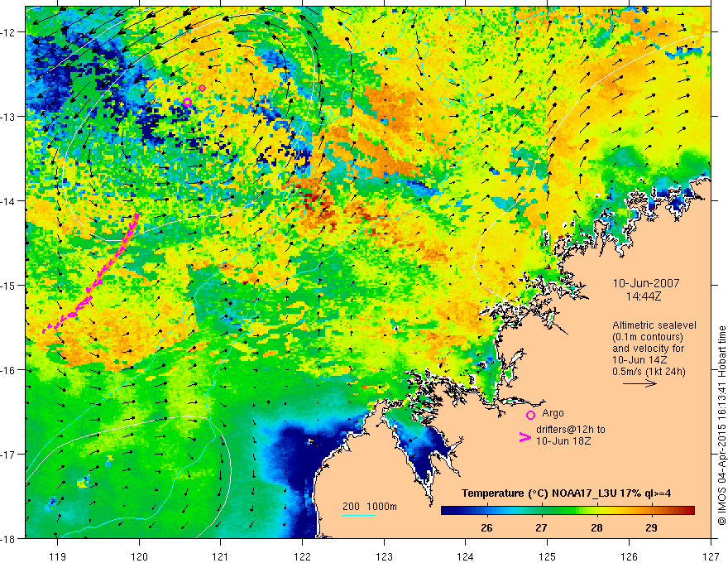Click the '0.5m/s (1kt 24h)' label
The width and height of the screenshot is (728, 563).
pyautogui.click(x=649, y=372)
